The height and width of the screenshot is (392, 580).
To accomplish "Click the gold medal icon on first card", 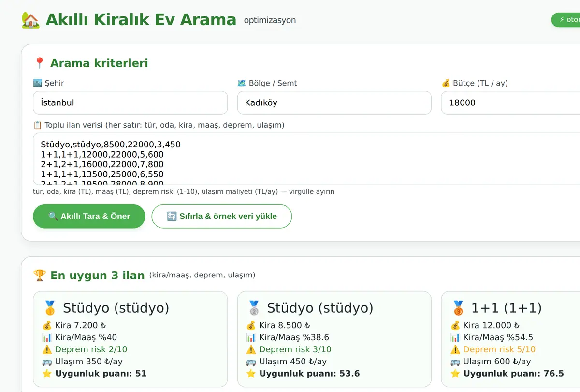I will click(x=50, y=308).
